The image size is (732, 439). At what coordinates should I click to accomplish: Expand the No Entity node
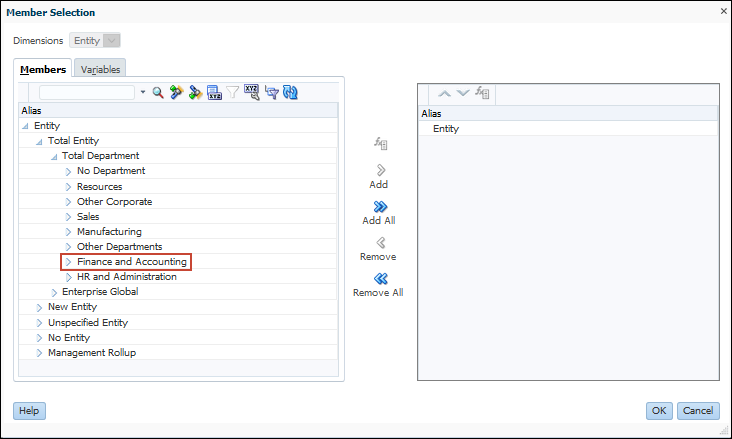pos(39,338)
